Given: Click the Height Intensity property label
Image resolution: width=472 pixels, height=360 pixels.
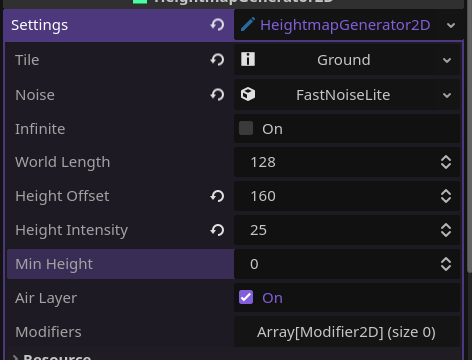Looking at the screenshot, I should click(x=71, y=230).
